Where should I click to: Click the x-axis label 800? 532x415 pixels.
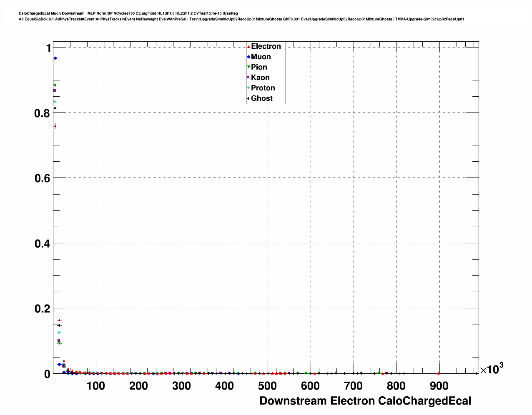396,386
